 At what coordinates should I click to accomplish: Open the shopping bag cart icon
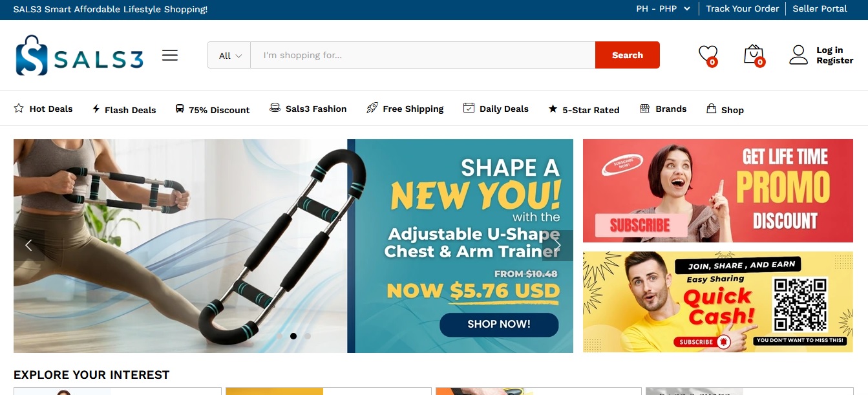click(754, 55)
